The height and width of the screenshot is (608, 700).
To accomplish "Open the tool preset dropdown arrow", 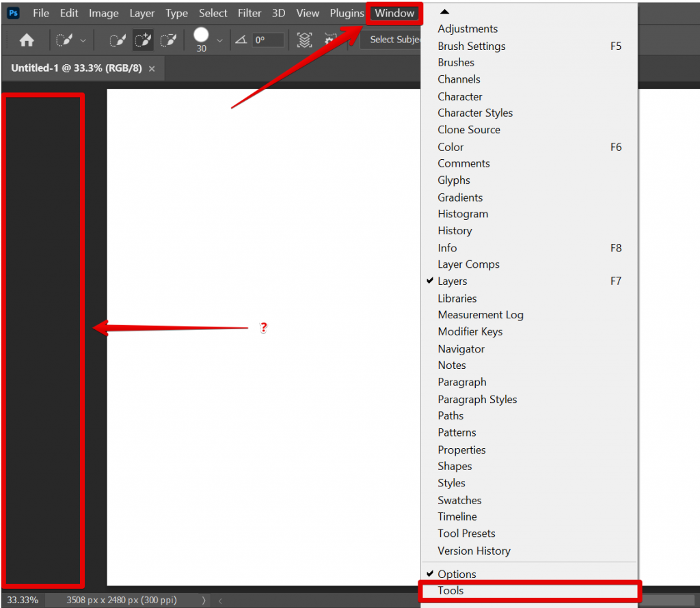I will point(83,40).
